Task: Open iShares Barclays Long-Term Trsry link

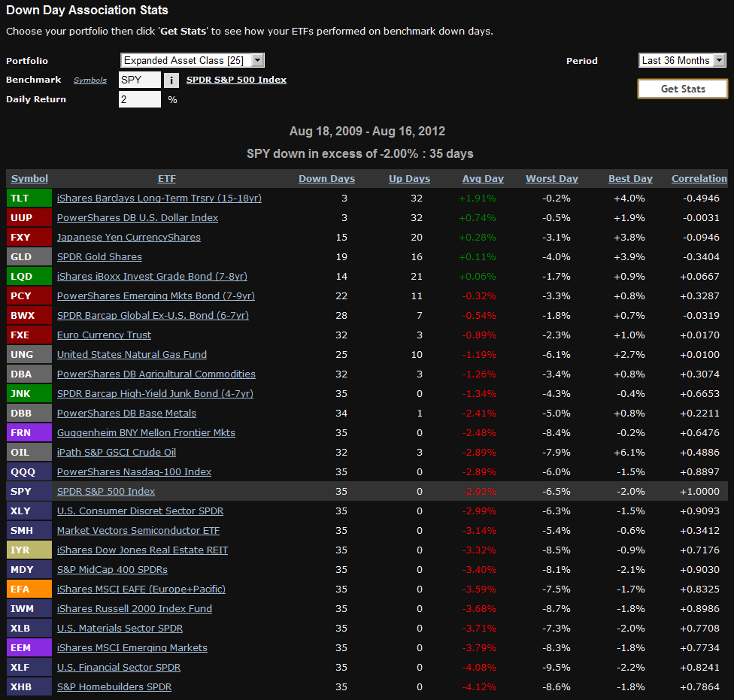Action: (159, 198)
